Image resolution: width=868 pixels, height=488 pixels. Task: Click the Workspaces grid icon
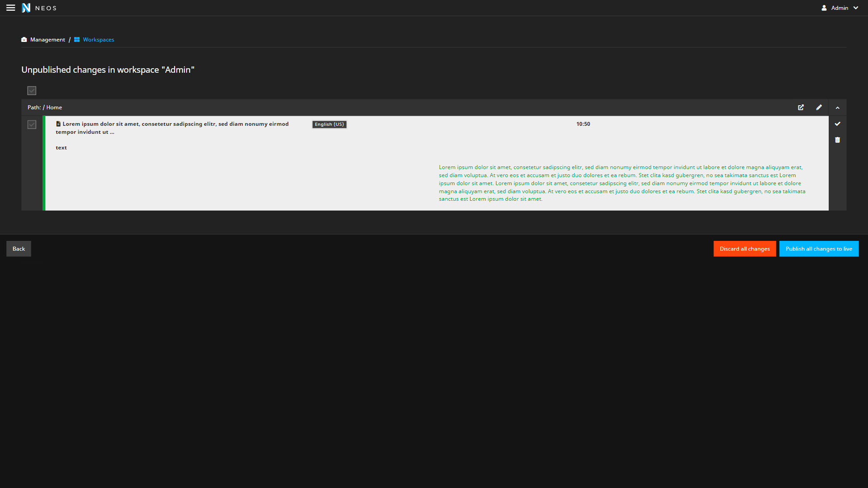(x=77, y=40)
